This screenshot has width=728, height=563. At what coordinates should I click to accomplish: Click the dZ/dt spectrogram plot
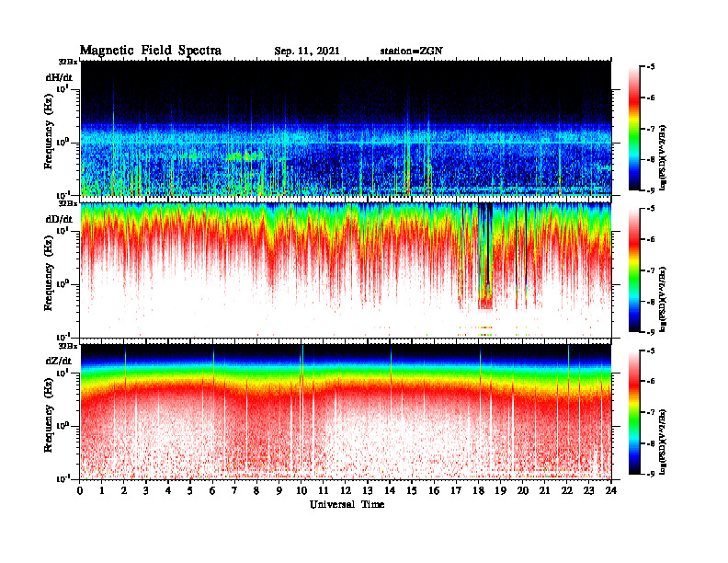click(x=346, y=411)
